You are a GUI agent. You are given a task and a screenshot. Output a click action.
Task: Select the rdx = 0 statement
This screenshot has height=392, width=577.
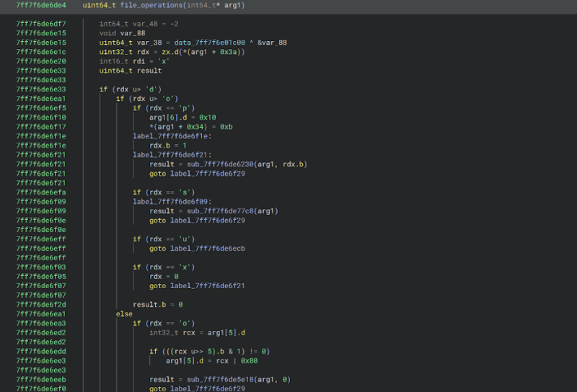tap(164, 277)
